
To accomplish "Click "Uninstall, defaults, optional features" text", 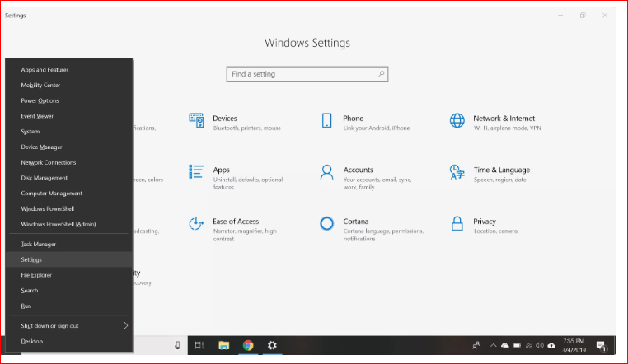I will (248, 183).
